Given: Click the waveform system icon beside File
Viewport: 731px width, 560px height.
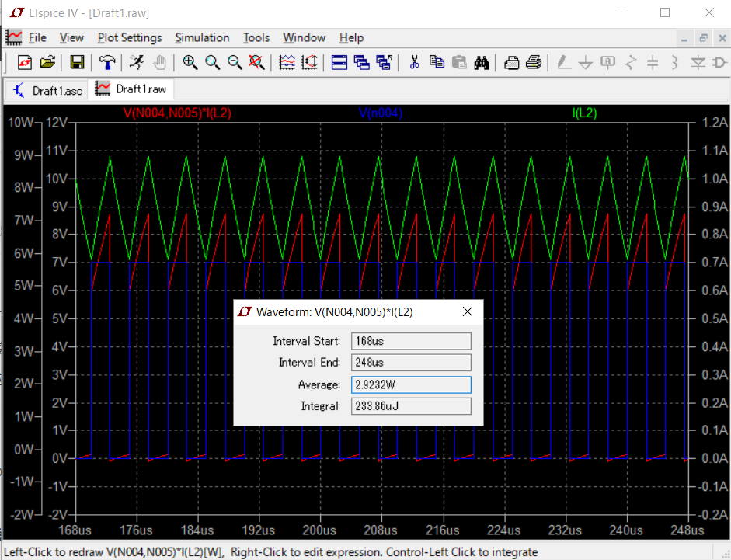Looking at the screenshot, I should [x=14, y=37].
